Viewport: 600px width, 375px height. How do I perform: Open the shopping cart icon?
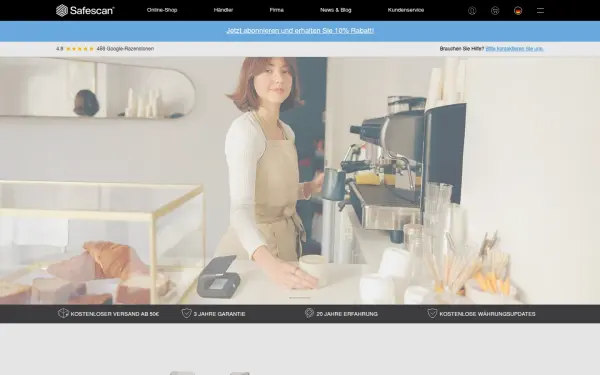pyautogui.click(x=495, y=11)
